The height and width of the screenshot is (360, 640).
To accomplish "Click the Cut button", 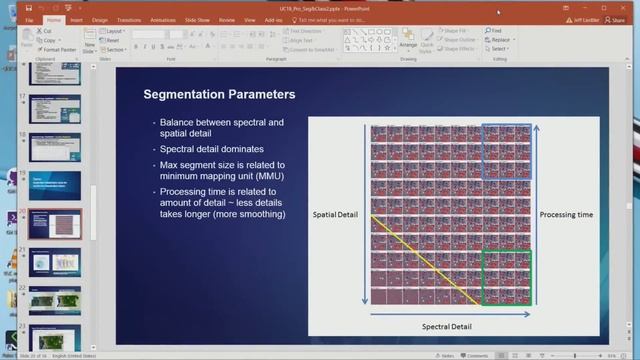I will coord(44,31).
